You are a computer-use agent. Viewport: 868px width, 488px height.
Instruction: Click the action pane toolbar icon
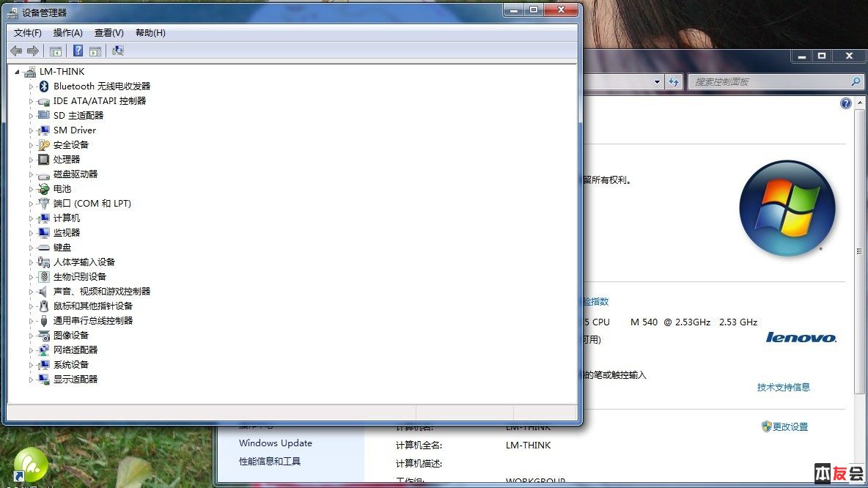click(95, 51)
